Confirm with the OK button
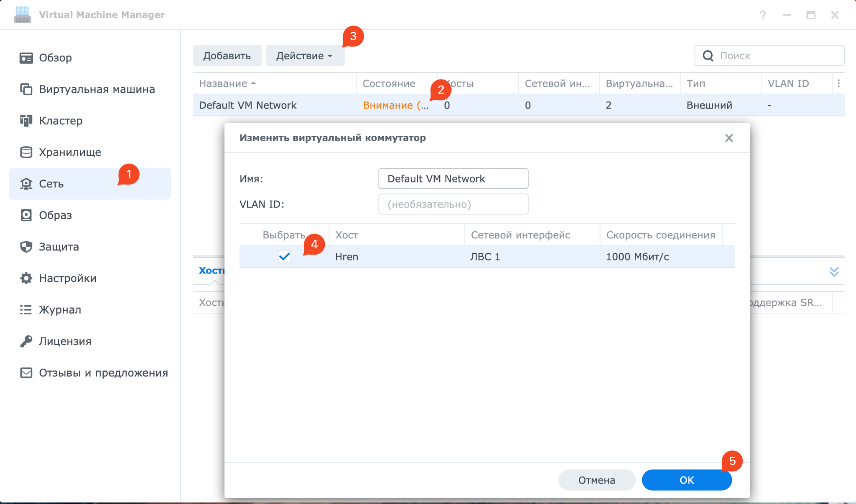 pyautogui.click(x=687, y=480)
